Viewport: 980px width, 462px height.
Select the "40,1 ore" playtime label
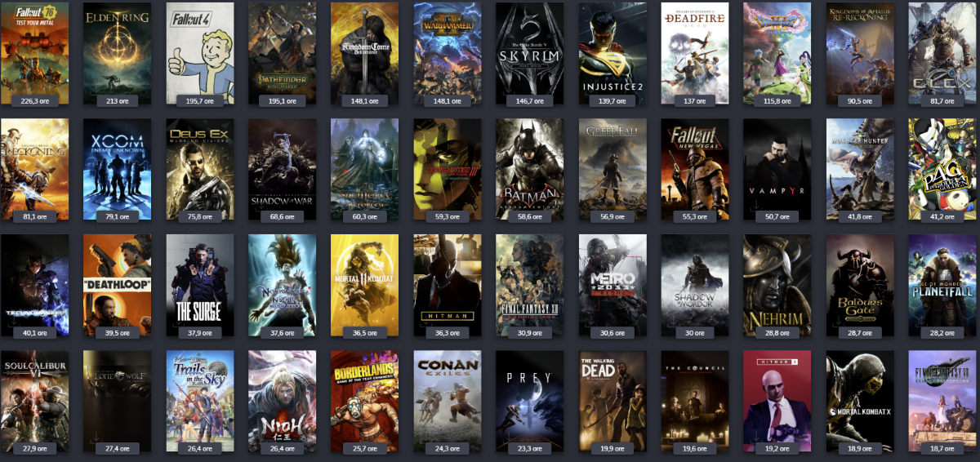pyautogui.click(x=34, y=333)
